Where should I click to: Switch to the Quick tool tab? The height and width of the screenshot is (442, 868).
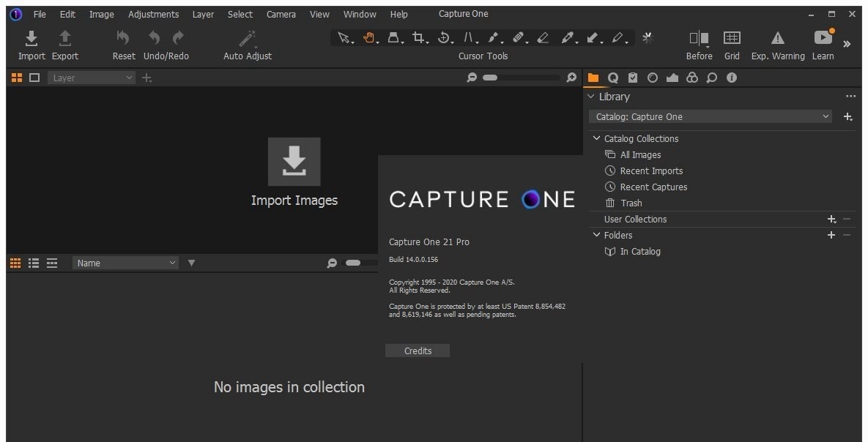point(613,78)
